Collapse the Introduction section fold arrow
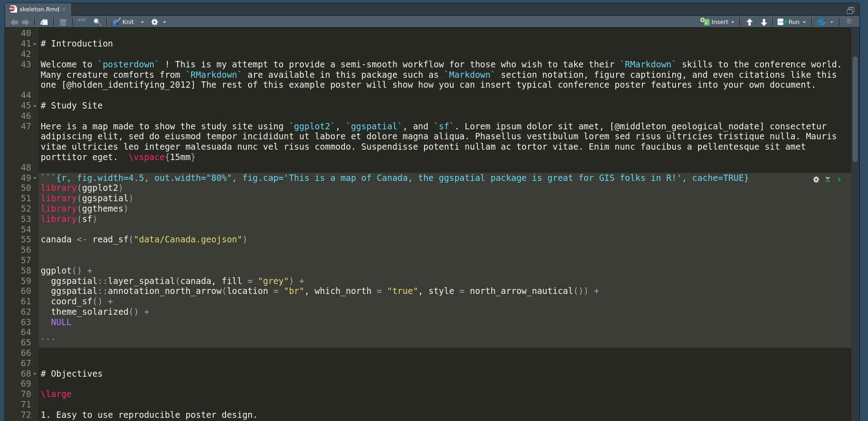Screen dimensions: 868x421 [35, 44]
